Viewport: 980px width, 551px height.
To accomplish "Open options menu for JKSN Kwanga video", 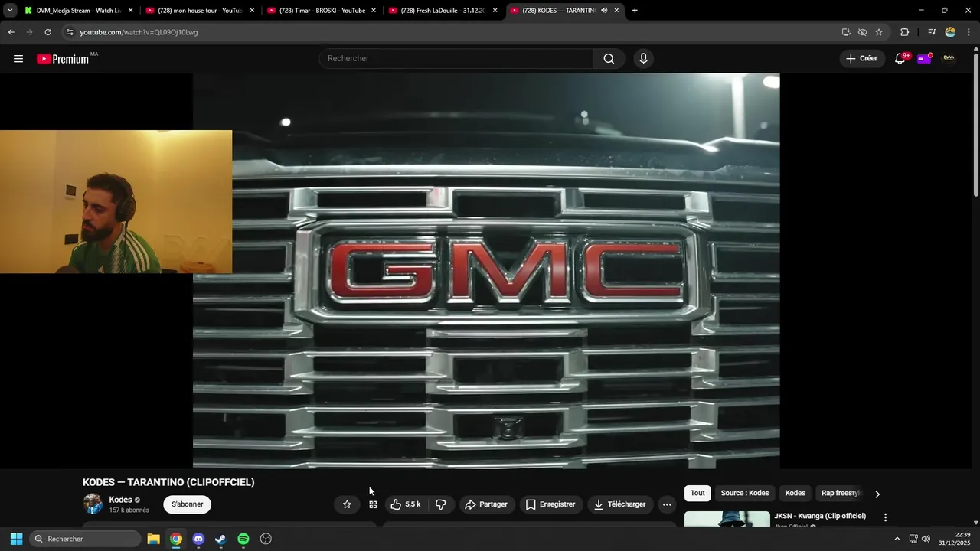I will [x=885, y=517].
